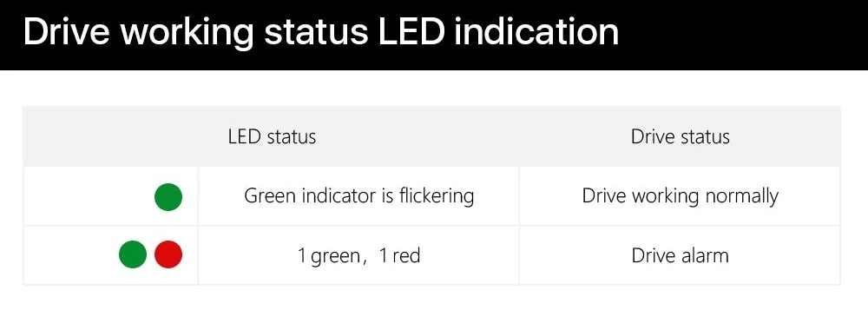The image size is (868, 330).
Task: Click the word "normally" in Drive status column
Action: 741,197
